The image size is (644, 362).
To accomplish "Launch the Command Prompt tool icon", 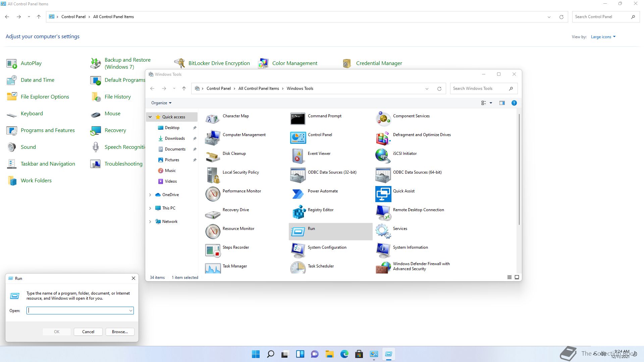I will tap(298, 119).
